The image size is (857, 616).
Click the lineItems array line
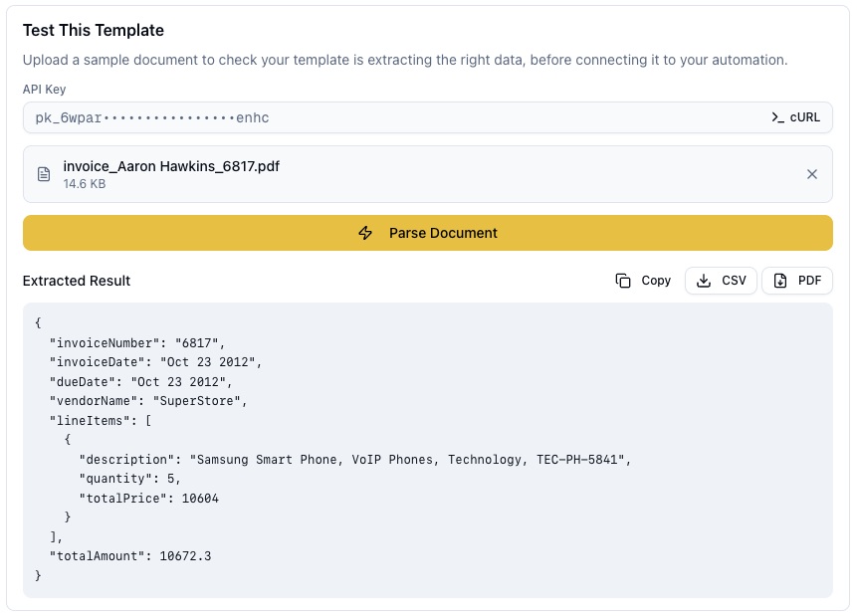101,420
